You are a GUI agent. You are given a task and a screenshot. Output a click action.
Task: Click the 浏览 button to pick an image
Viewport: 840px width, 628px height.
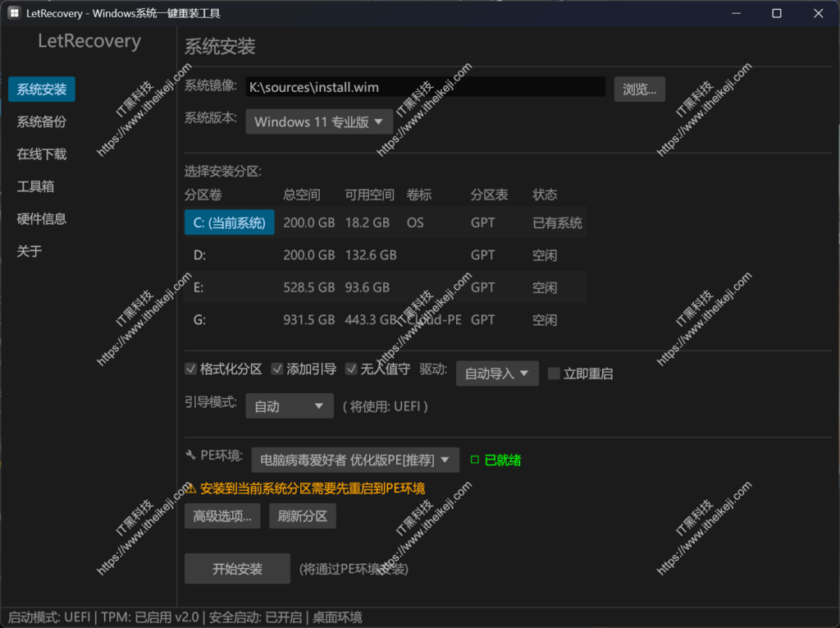tap(639, 89)
